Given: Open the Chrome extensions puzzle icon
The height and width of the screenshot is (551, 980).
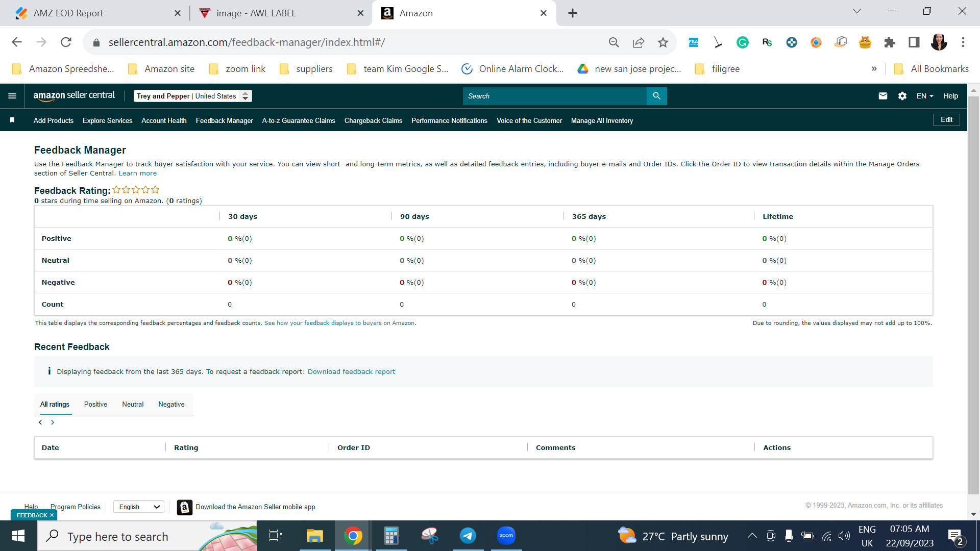Looking at the screenshot, I should point(890,42).
